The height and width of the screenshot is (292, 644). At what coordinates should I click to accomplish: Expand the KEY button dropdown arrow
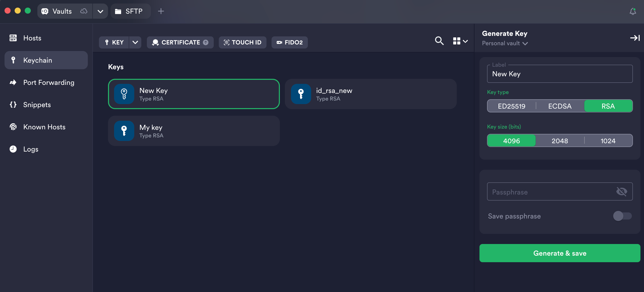tap(135, 42)
